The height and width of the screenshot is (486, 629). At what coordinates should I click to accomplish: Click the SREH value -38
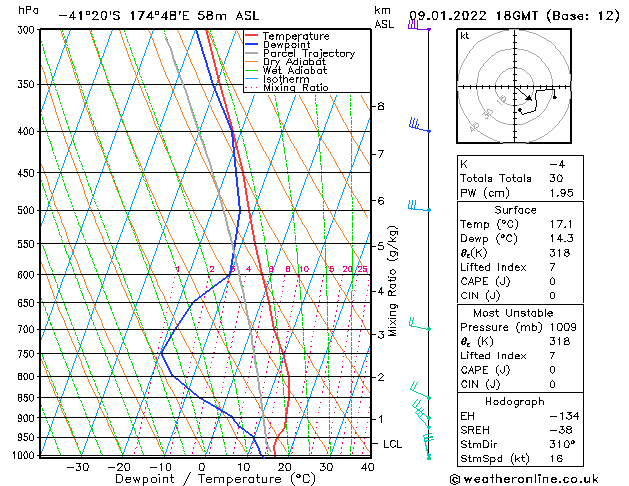pos(561,430)
